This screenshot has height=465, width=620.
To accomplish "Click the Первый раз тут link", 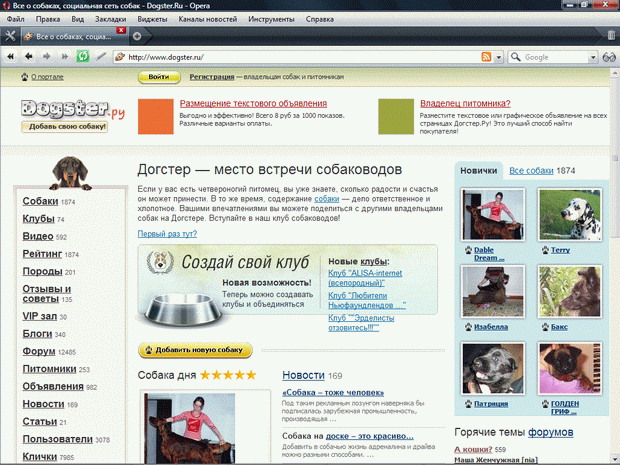I will (167, 234).
